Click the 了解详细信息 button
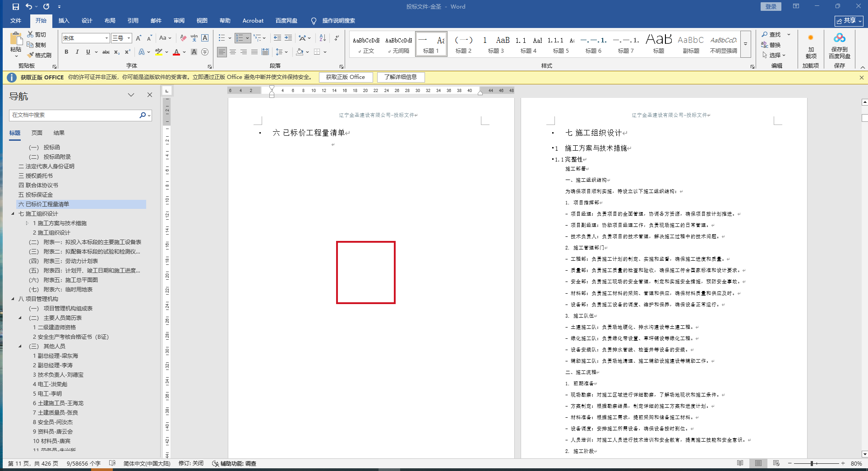This screenshot has width=868, height=471. (401, 77)
